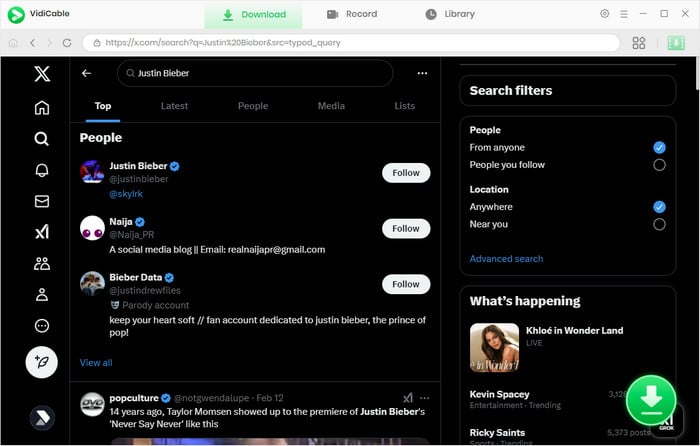
Task: Open Grok from the X sidebar
Action: (x=42, y=232)
